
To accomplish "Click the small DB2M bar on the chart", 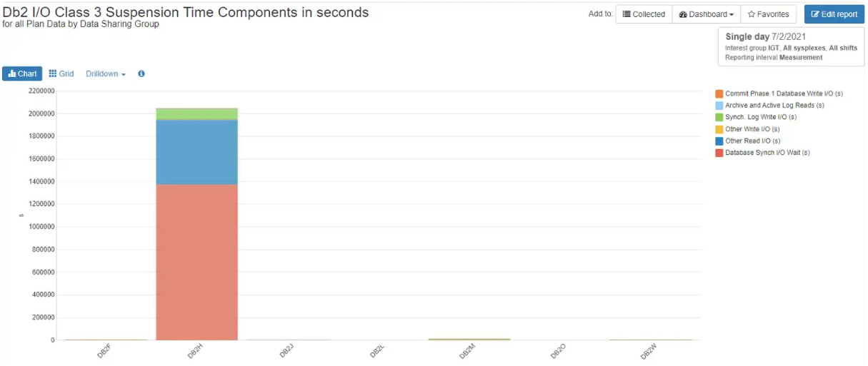I will pos(469,339).
